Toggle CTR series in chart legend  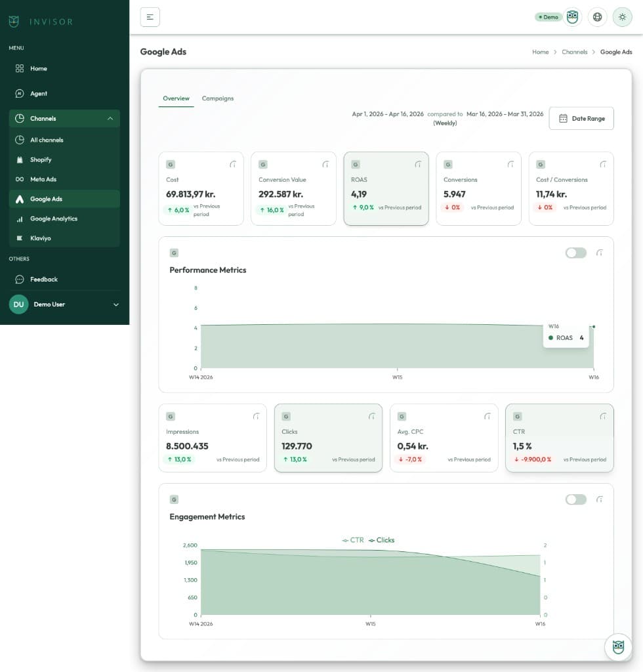[x=353, y=540]
